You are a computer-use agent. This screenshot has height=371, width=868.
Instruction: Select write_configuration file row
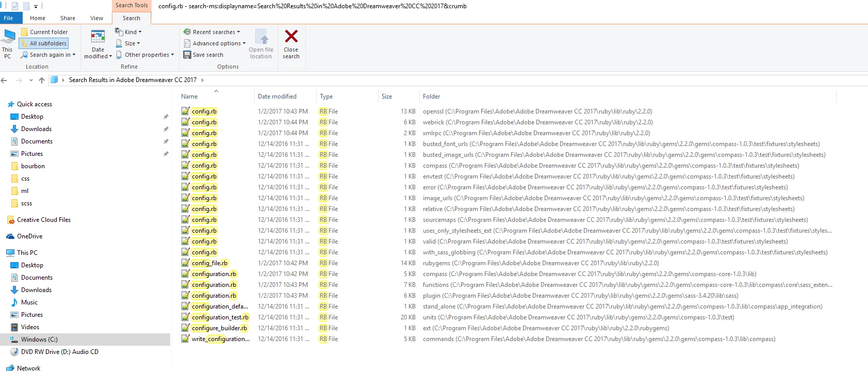click(x=221, y=339)
